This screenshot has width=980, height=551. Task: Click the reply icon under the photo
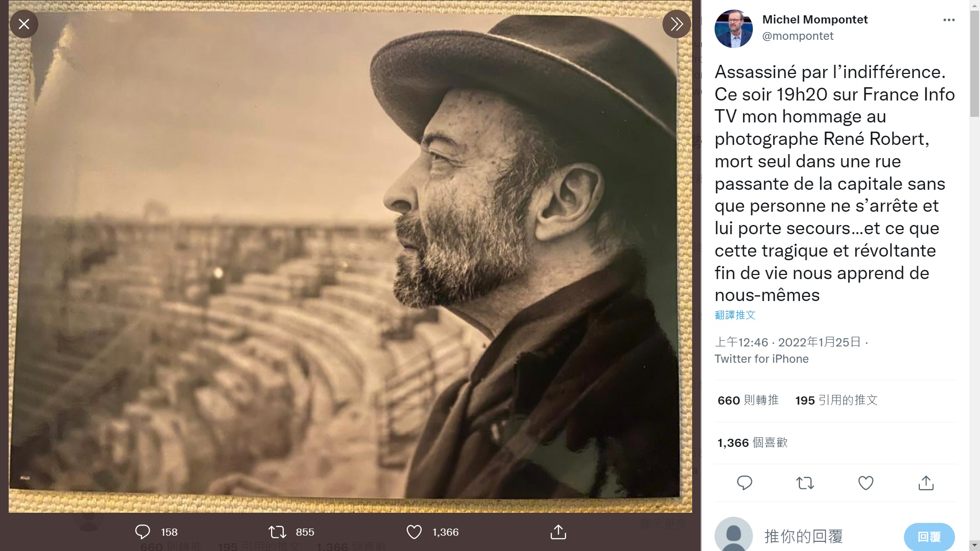tap(142, 532)
